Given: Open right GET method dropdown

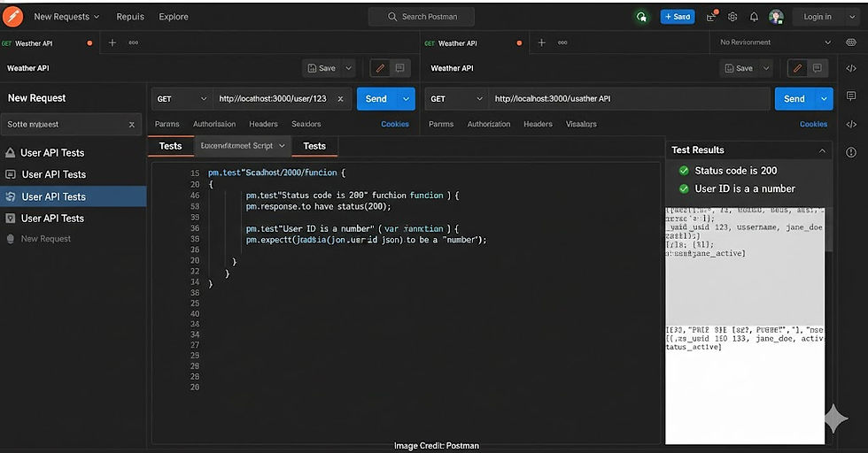Looking at the screenshot, I should pyautogui.click(x=456, y=99).
